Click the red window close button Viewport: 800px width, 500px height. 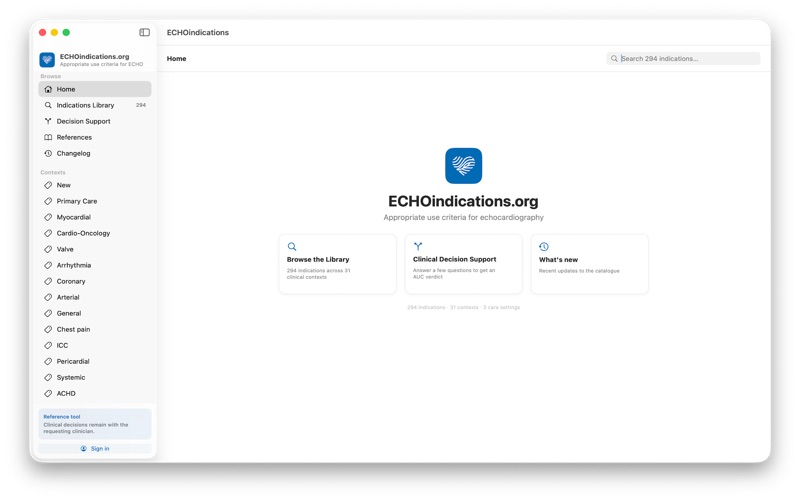pos(43,32)
